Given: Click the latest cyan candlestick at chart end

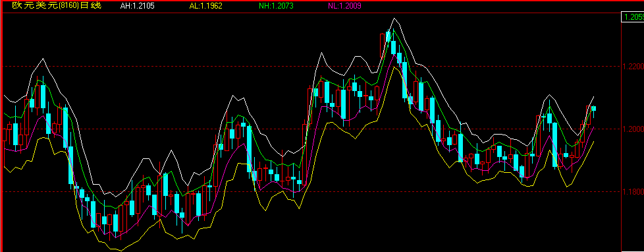Looking at the screenshot, I should tap(593, 109).
